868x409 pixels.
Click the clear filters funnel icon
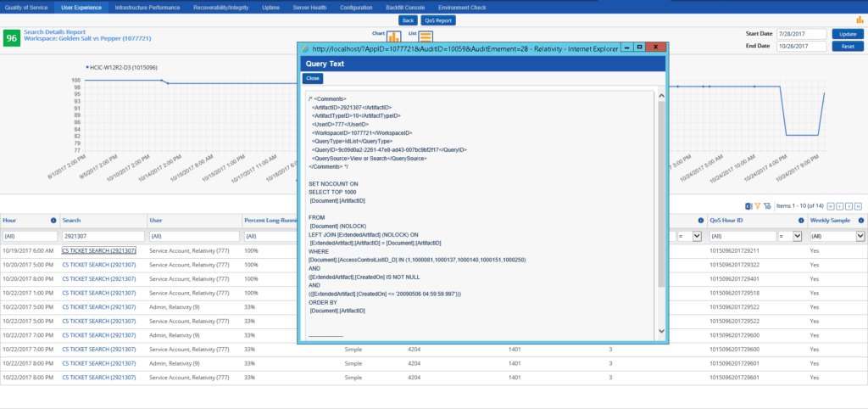coord(767,206)
